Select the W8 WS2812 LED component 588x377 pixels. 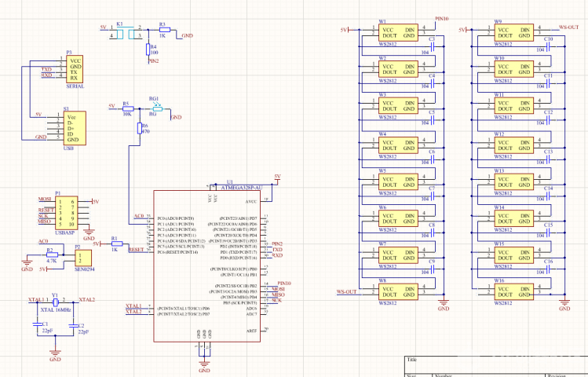(398, 291)
